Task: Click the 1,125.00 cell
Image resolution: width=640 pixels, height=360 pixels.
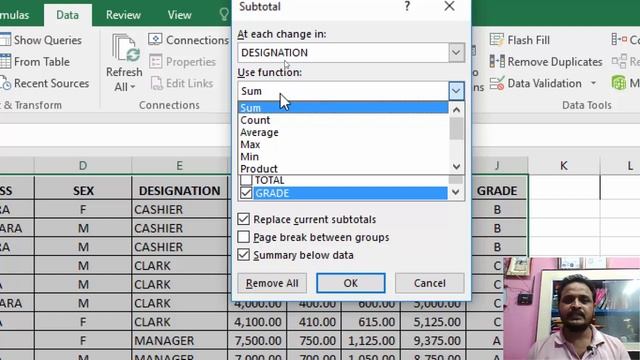Action: (371, 341)
